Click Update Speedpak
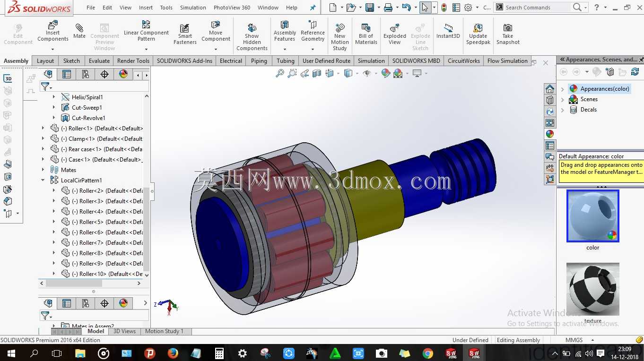The image size is (644, 361). (x=478, y=34)
